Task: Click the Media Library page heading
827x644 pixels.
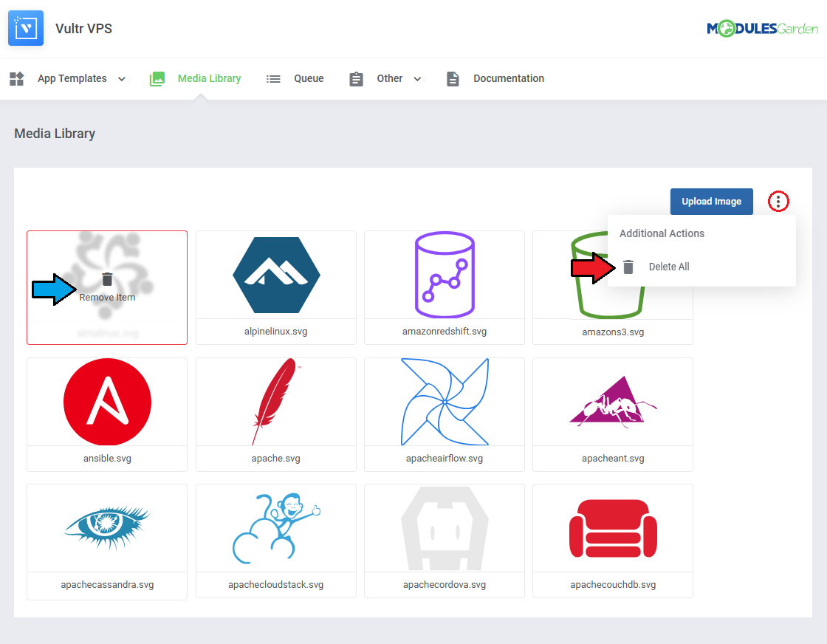Action: pos(55,134)
